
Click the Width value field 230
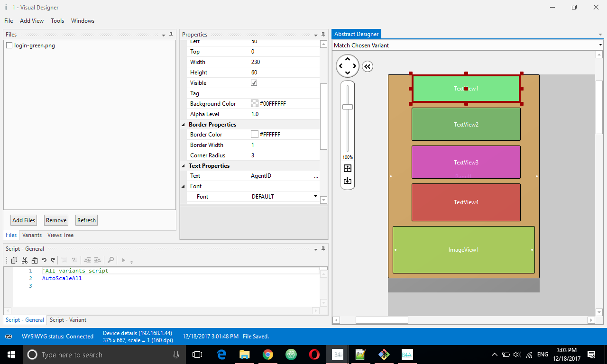[x=284, y=62]
